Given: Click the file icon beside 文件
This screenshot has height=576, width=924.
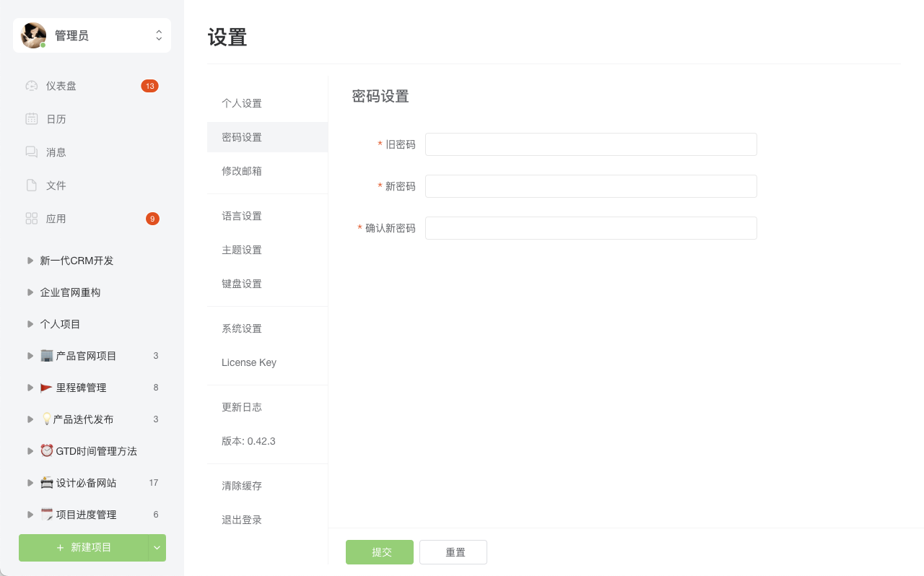Looking at the screenshot, I should click(31, 186).
